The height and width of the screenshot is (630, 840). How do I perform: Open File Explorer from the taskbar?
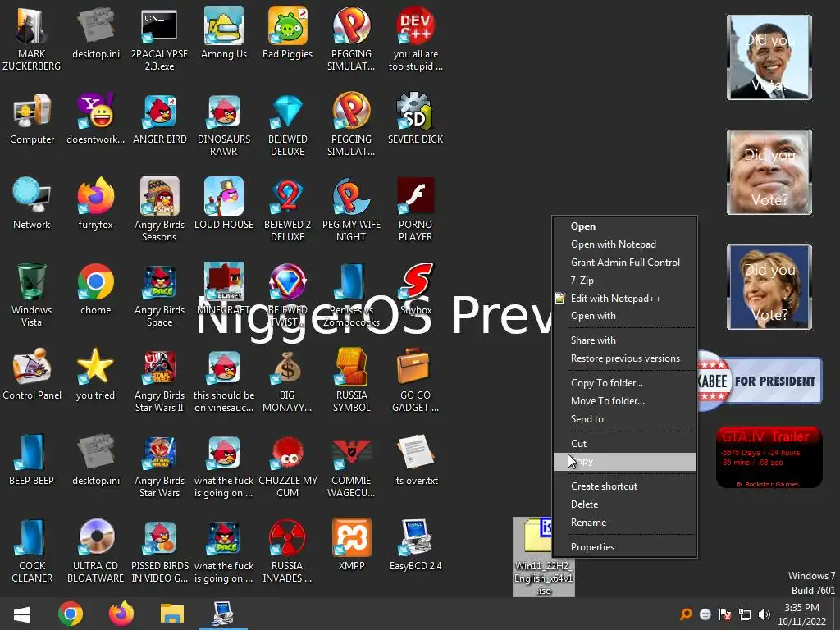(x=172, y=614)
